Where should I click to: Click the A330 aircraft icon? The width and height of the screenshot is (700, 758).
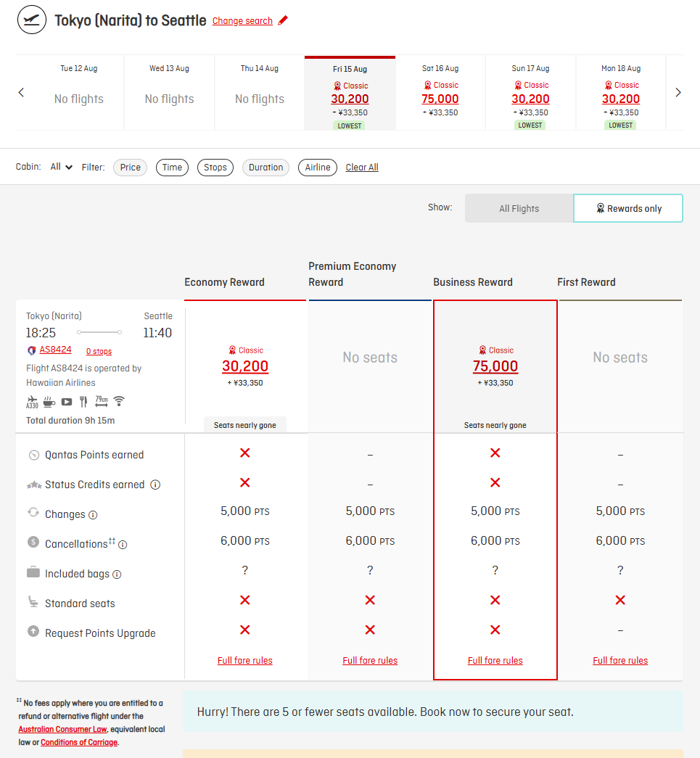click(x=32, y=402)
